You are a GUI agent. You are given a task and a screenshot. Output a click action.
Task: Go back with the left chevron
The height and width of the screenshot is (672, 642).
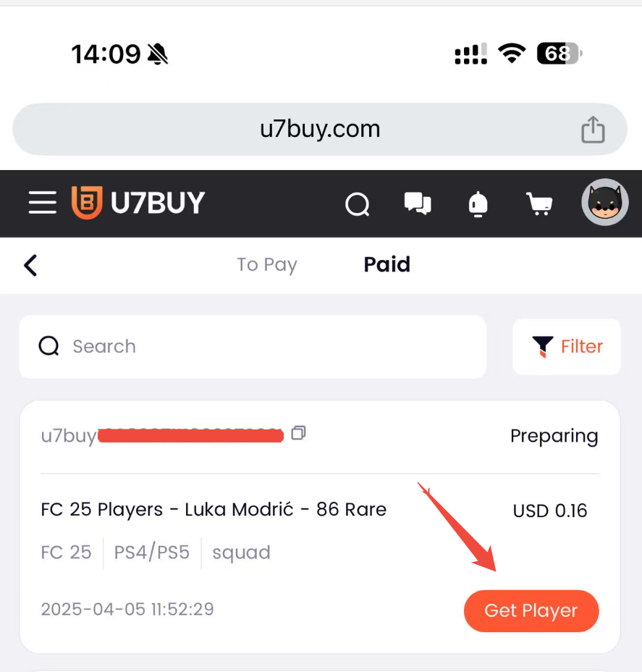click(x=30, y=265)
